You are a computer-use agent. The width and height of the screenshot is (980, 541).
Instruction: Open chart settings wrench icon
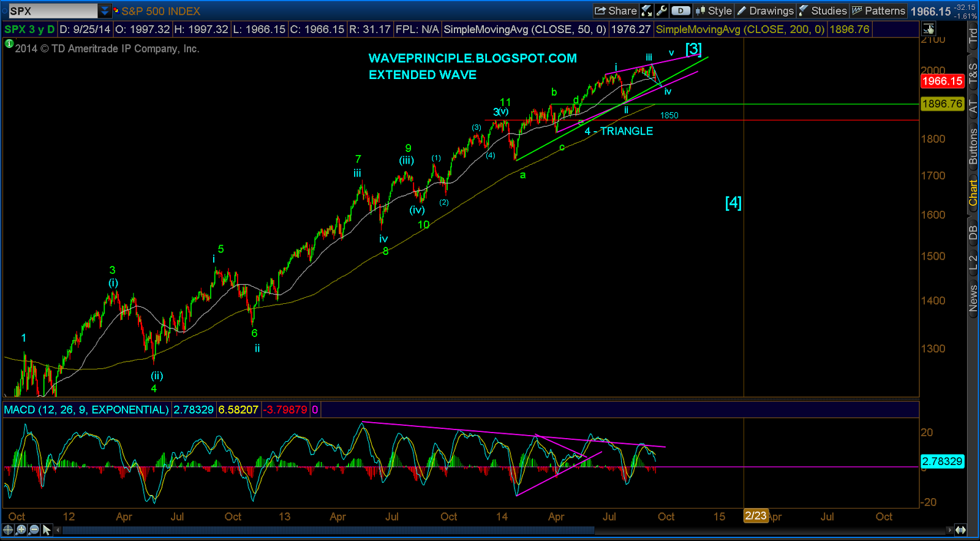(x=661, y=10)
